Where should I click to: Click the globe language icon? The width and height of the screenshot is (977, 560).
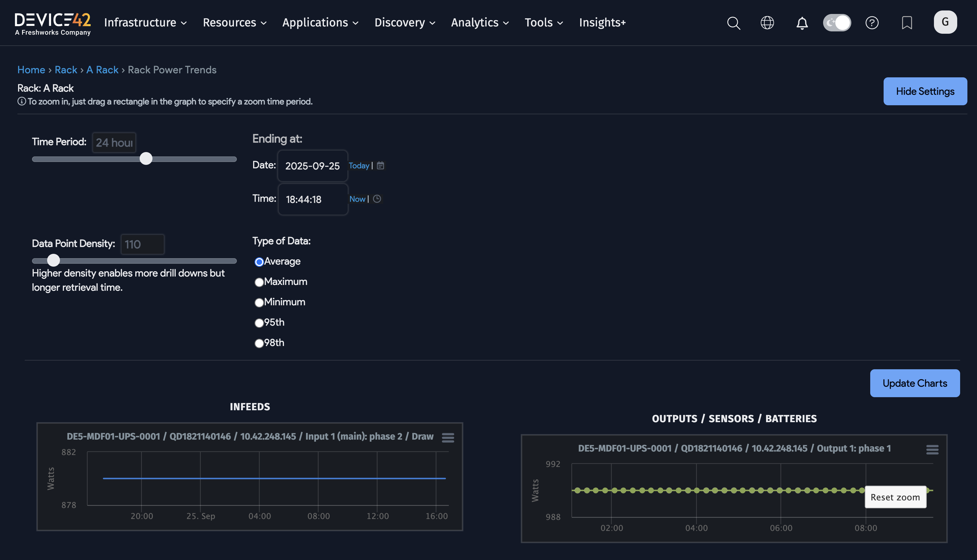coord(767,23)
